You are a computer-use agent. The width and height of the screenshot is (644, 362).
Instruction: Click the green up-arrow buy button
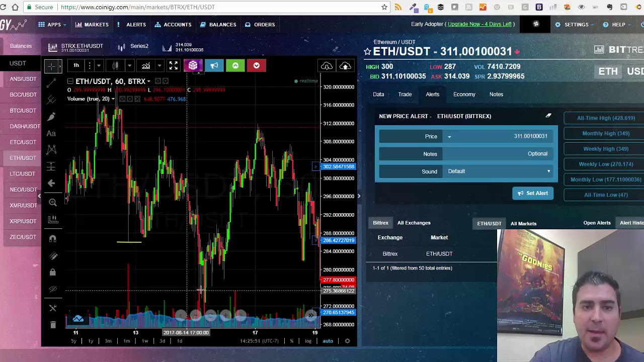(x=235, y=65)
